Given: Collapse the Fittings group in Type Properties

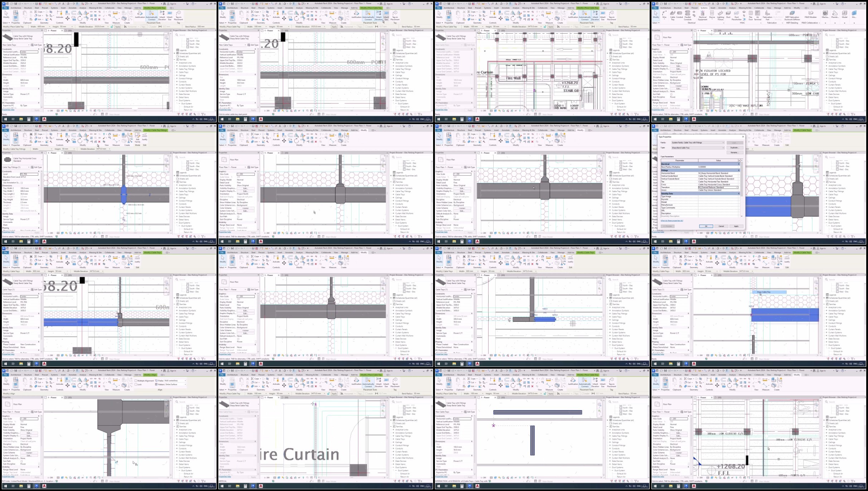Looking at the screenshot, I should pos(739,170).
